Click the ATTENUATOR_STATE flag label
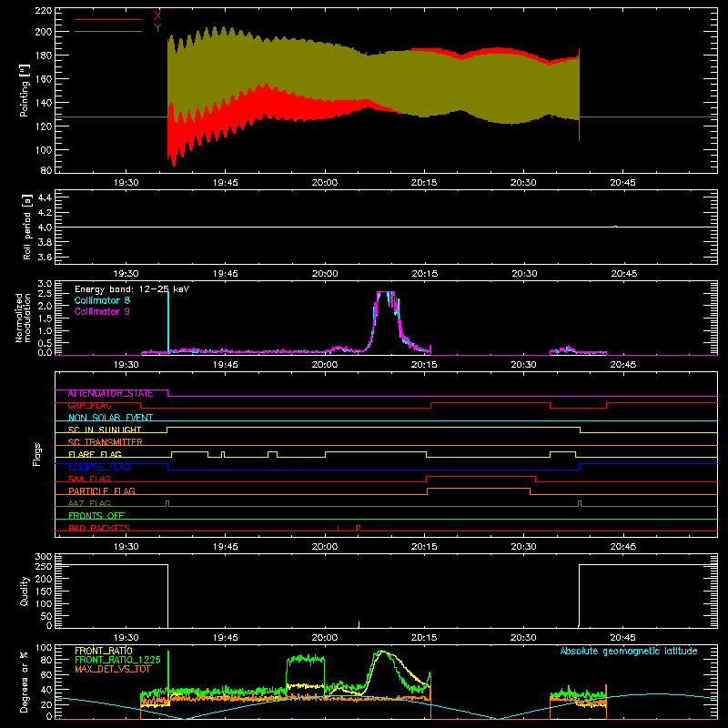 110,394
